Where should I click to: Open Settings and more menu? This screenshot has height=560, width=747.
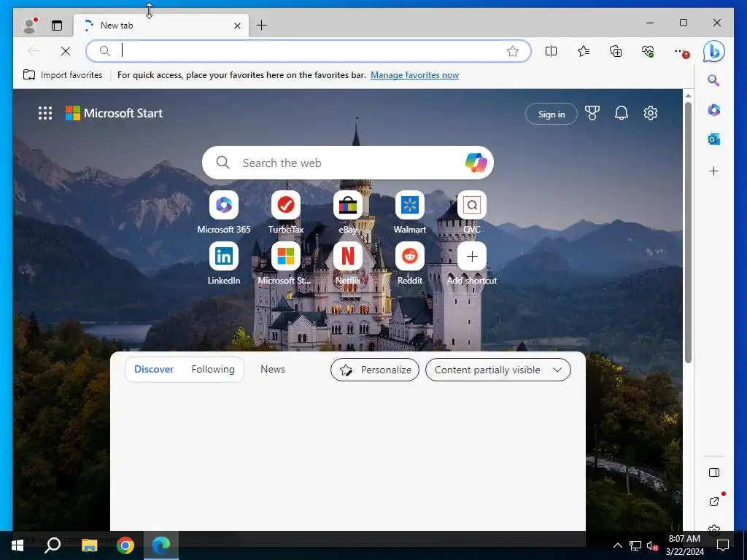click(x=681, y=52)
